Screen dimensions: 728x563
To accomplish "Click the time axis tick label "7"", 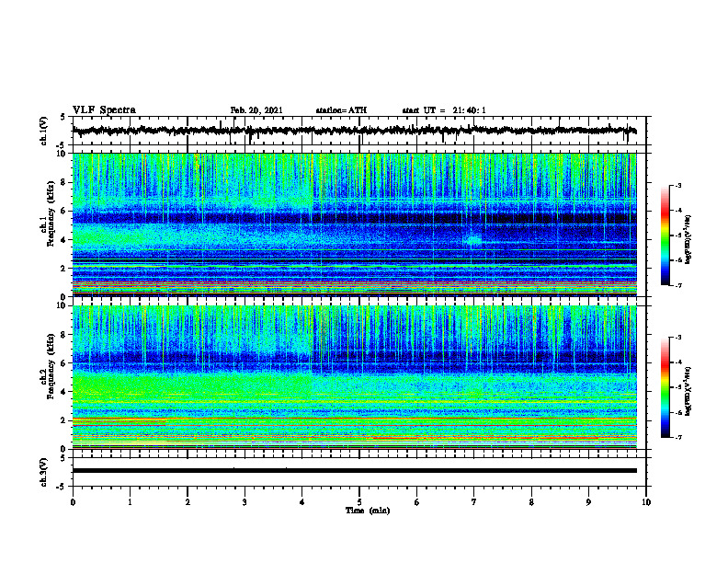I will pyautogui.click(x=474, y=502).
